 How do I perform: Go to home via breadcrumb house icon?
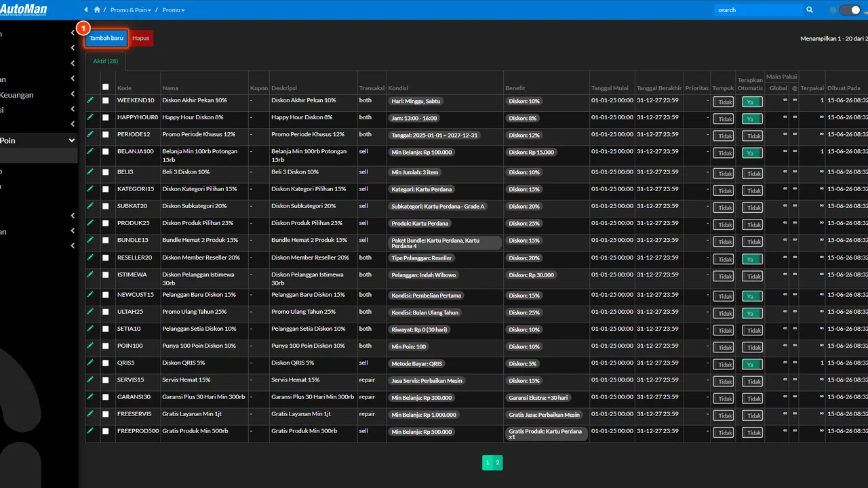click(97, 10)
